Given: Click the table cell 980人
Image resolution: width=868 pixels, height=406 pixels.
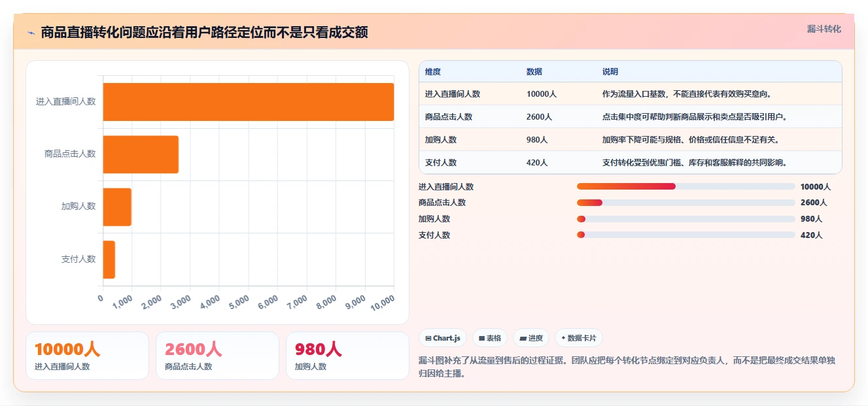Looking at the screenshot, I should [538, 140].
